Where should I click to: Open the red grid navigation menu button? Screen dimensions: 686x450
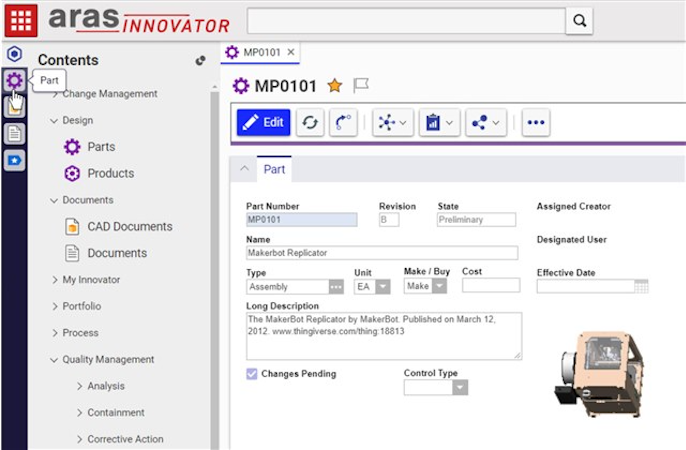coord(21,20)
